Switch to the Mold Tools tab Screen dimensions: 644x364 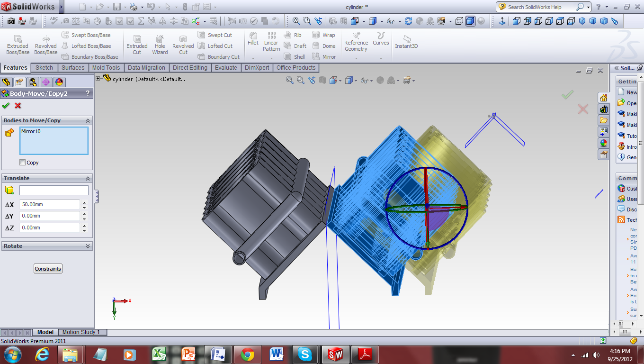tap(106, 68)
